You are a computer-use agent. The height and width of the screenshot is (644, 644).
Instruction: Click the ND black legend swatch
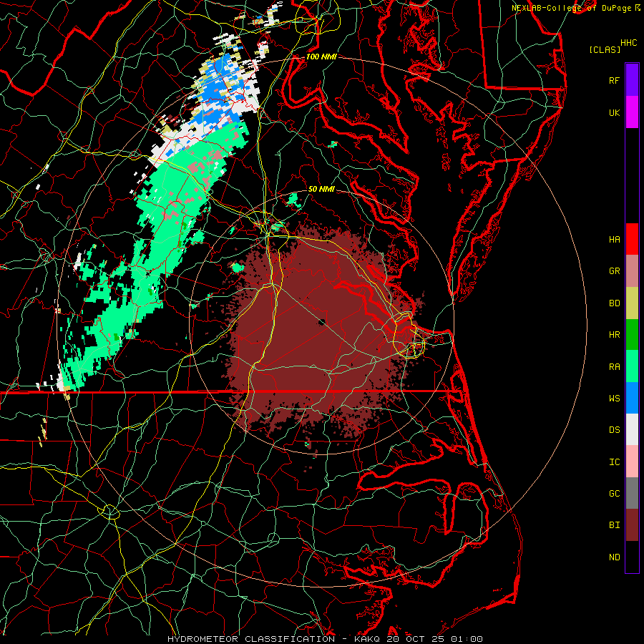[x=632, y=557]
